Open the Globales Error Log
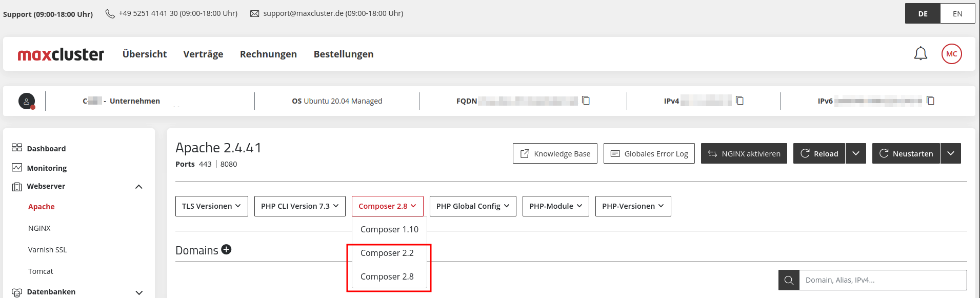980x298 pixels. click(x=649, y=153)
